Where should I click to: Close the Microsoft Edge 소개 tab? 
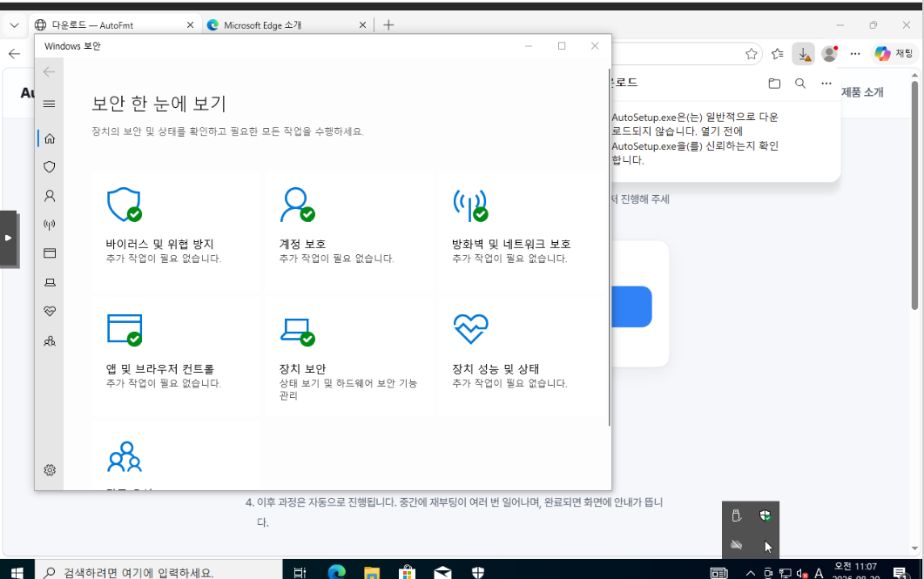362,24
